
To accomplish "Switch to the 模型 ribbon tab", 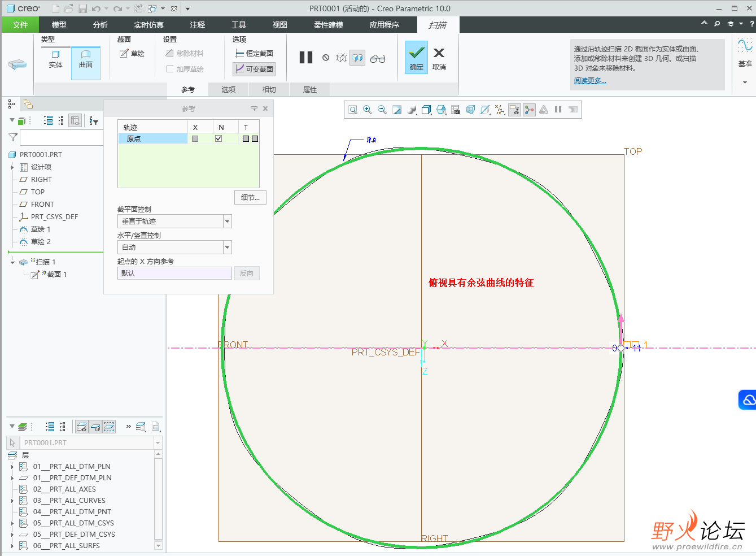I will click(x=59, y=25).
